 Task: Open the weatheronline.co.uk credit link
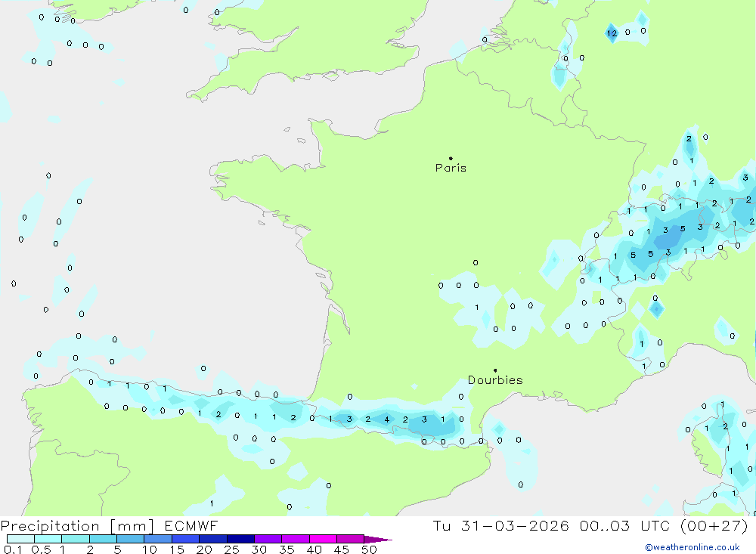click(692, 547)
